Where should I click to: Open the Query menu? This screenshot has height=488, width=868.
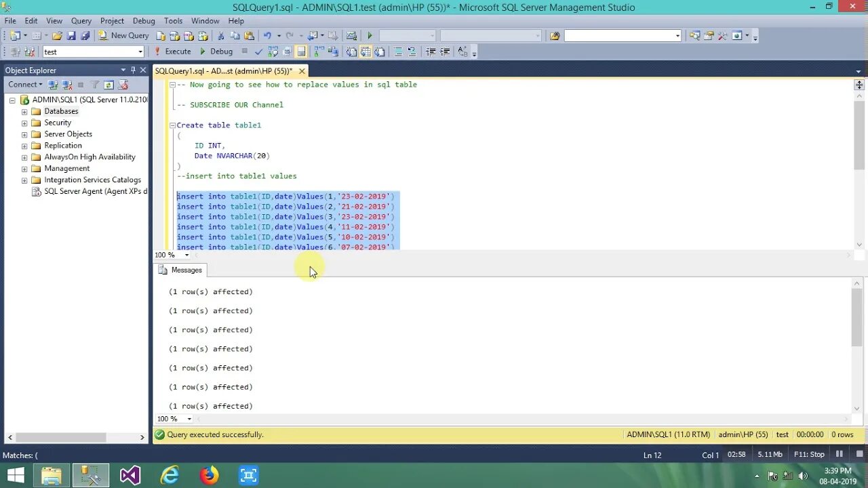click(x=81, y=20)
